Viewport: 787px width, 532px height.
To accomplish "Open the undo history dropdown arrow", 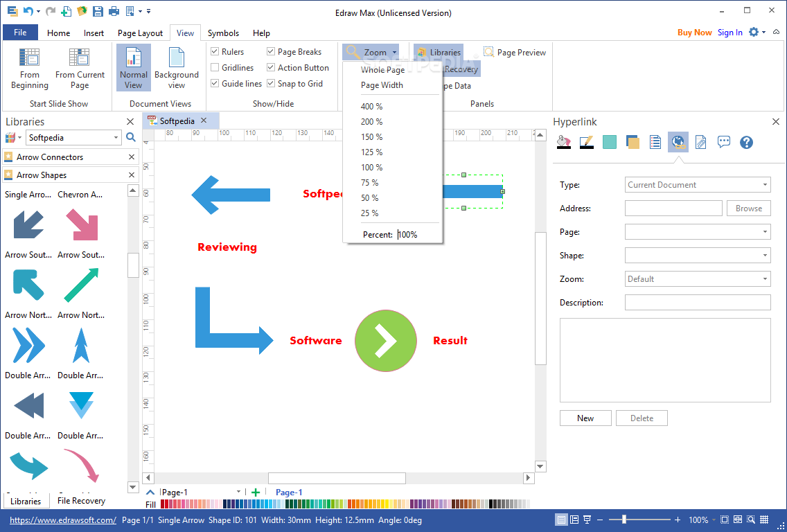I will pos(38,11).
